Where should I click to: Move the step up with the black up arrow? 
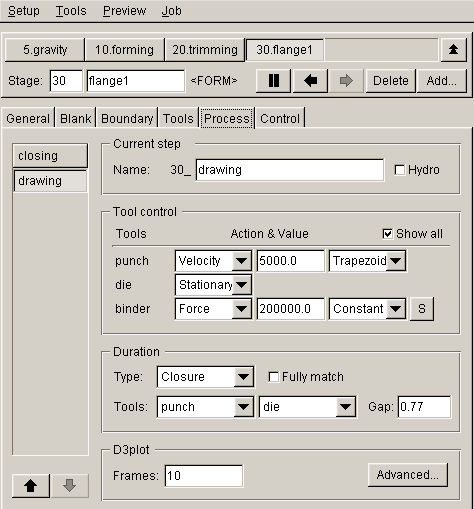point(31,486)
